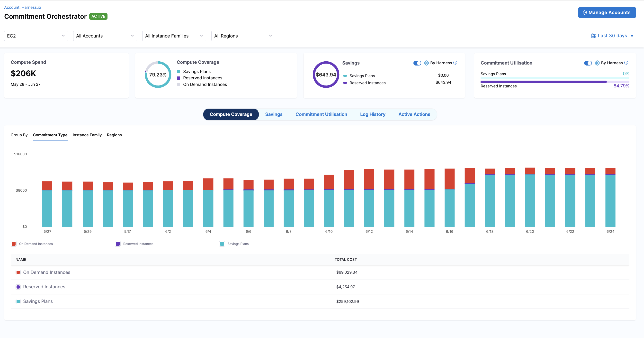Click the Reserved Instances utilisation progress bar

click(554, 82)
